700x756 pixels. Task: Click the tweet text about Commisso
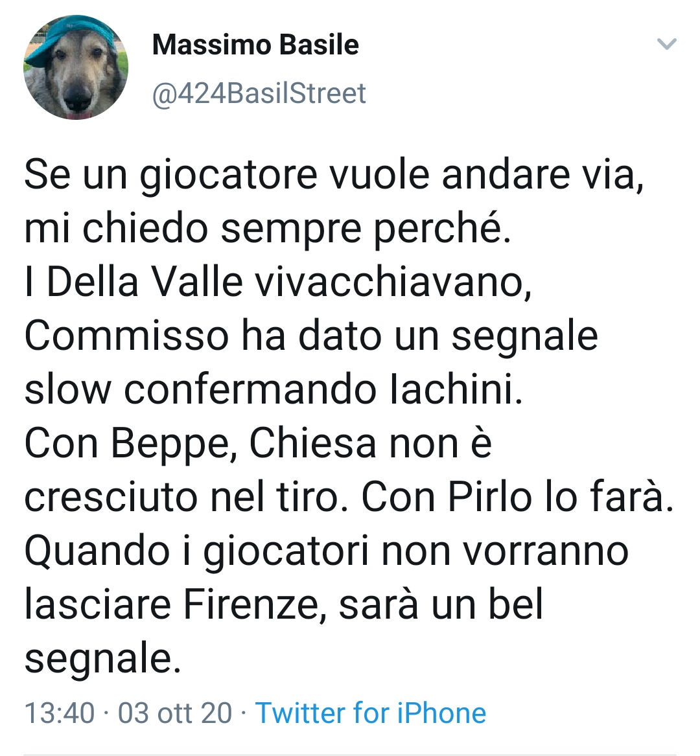click(311, 334)
